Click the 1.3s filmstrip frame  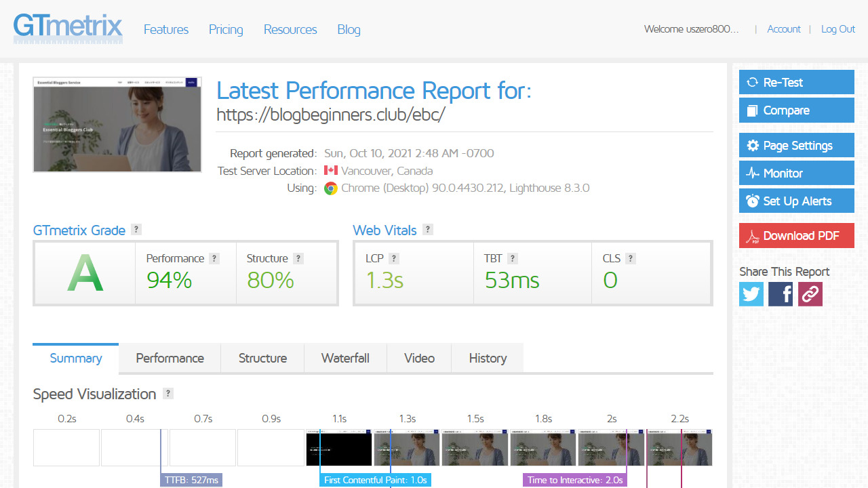(x=407, y=447)
